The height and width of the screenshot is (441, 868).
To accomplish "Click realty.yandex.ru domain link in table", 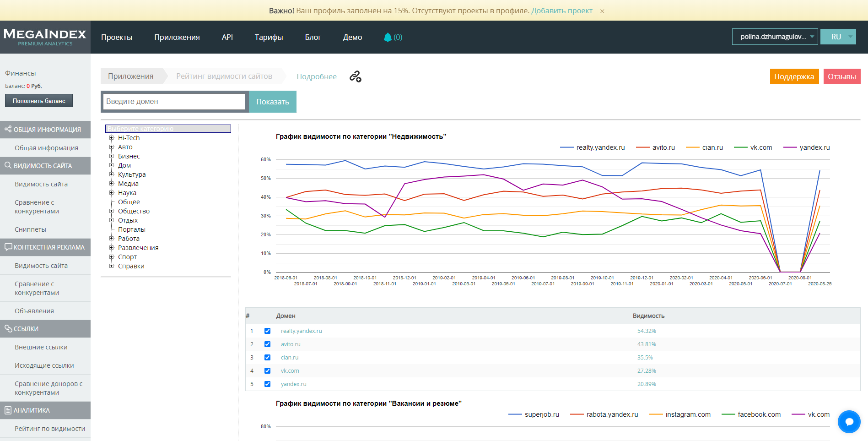I will [x=302, y=331].
